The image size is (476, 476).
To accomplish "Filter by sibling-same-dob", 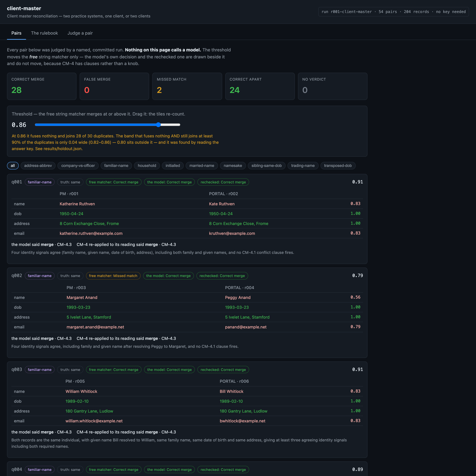I will point(267,165).
